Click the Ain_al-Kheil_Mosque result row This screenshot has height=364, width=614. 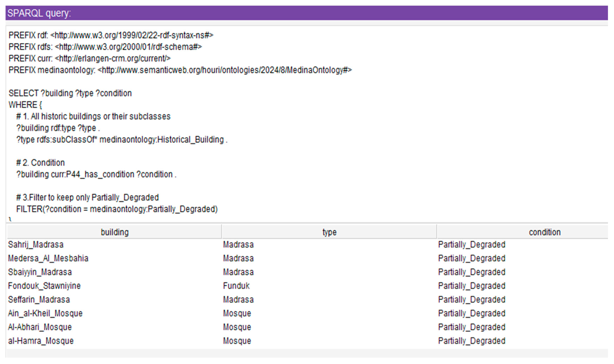click(45, 313)
